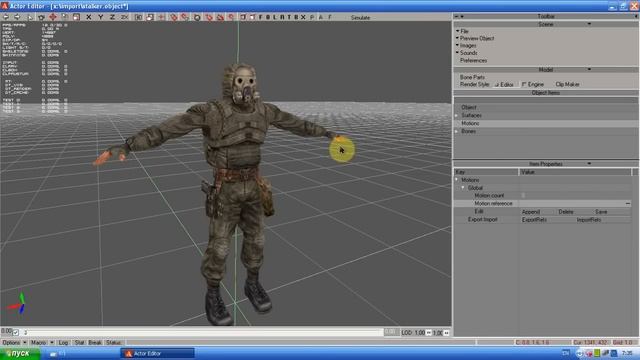Click the rotate tool circular icon

pos(41,17)
